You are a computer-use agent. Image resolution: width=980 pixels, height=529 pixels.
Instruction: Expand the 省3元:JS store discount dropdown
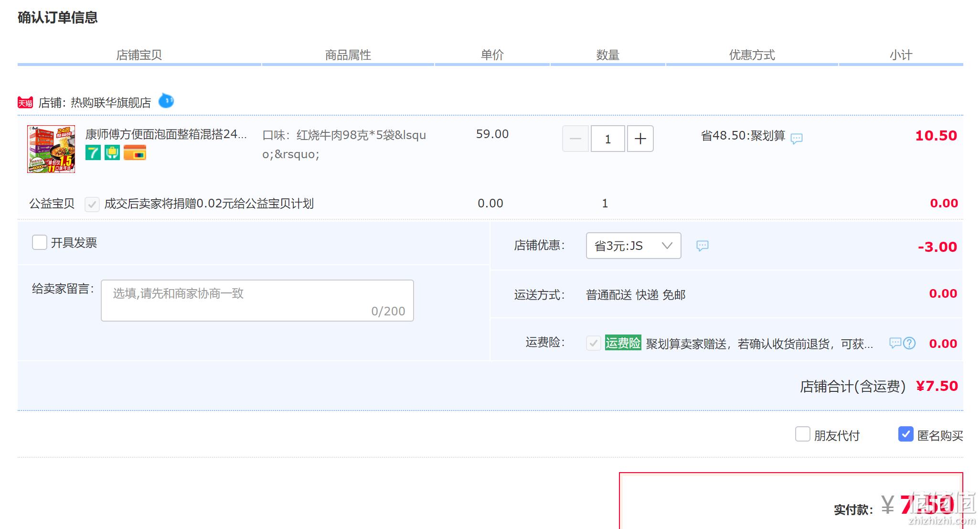click(x=634, y=246)
